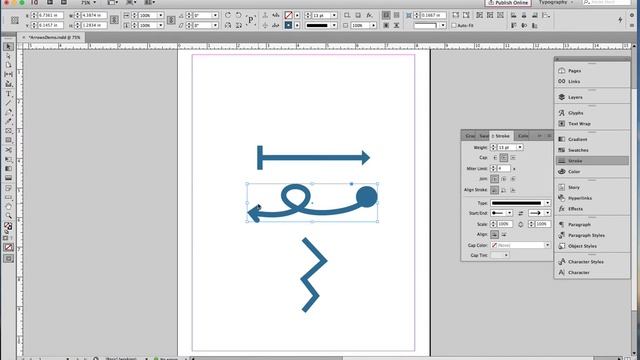Open the Gap Tint dropdown
This screenshot has height=360, width=640.
[x=506, y=255]
